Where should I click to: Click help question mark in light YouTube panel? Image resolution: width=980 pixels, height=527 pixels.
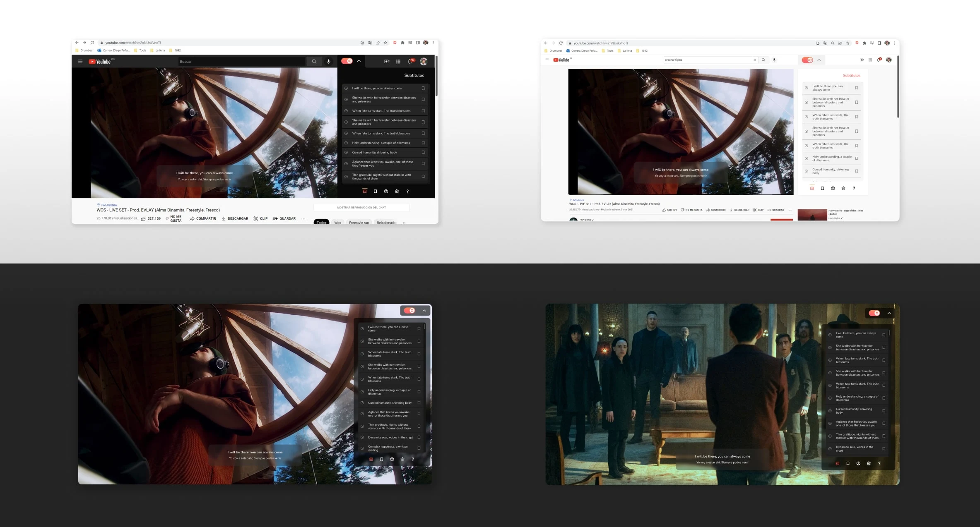click(854, 188)
